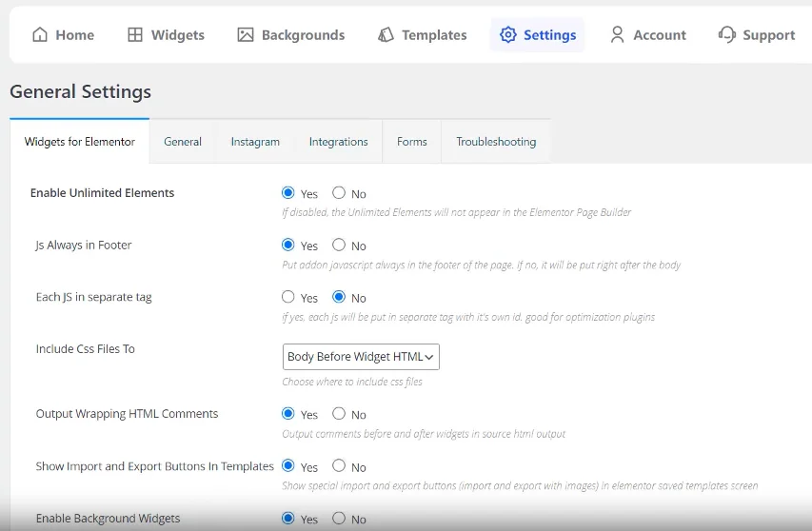Viewport: 812px width, 531px height.
Task: Click the Home house icon
Action: [x=40, y=35]
